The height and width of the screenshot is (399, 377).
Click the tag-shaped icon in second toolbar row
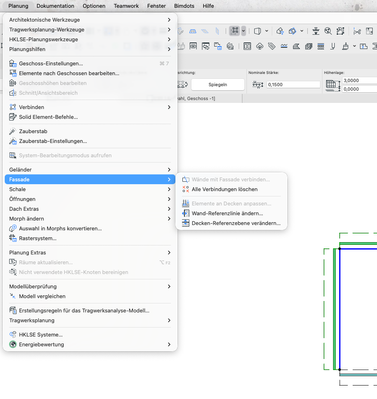[272, 46]
